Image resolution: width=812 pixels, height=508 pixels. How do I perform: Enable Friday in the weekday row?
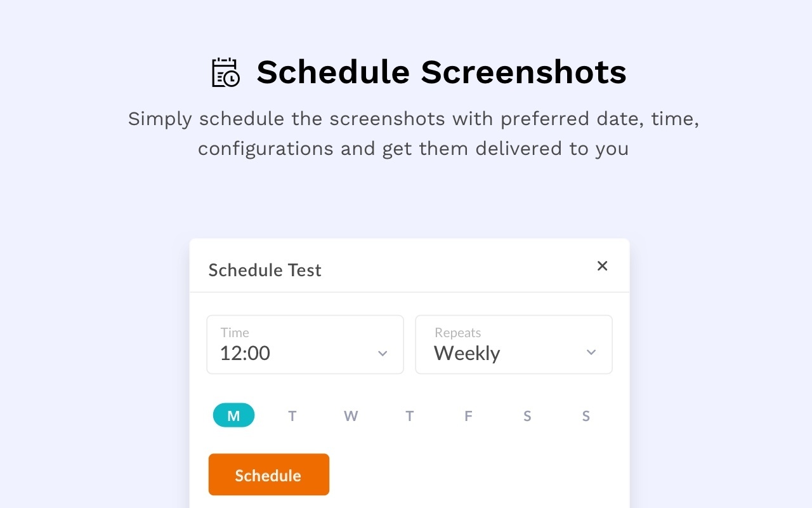point(468,416)
